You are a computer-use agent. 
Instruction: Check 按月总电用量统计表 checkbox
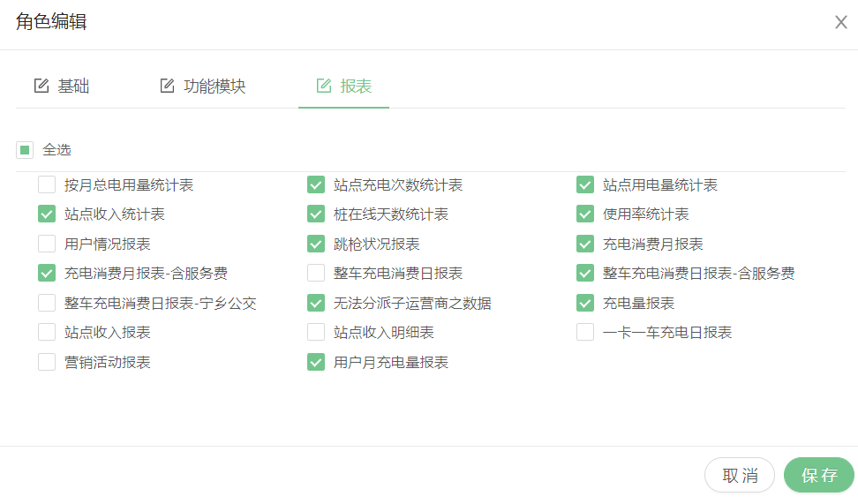coord(47,185)
